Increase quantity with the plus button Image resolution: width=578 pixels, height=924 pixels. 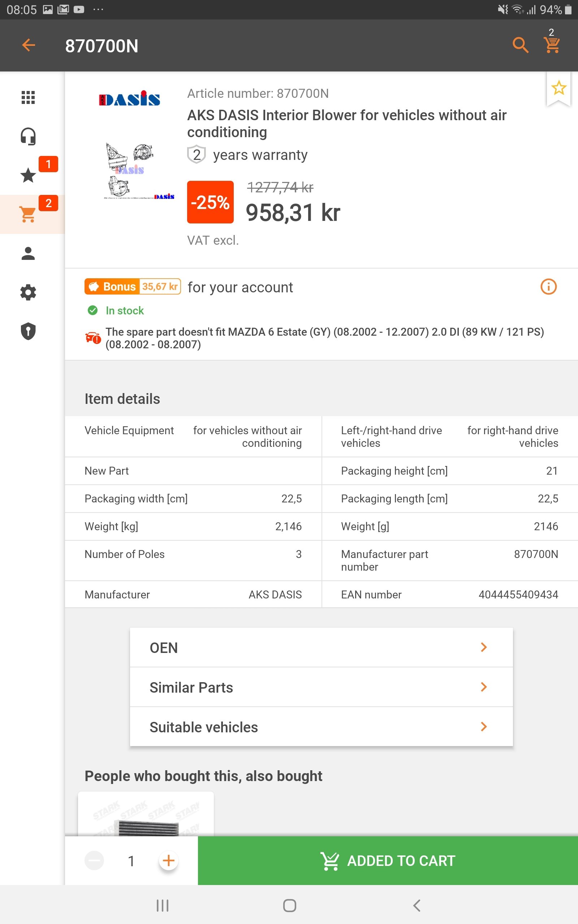point(169,860)
